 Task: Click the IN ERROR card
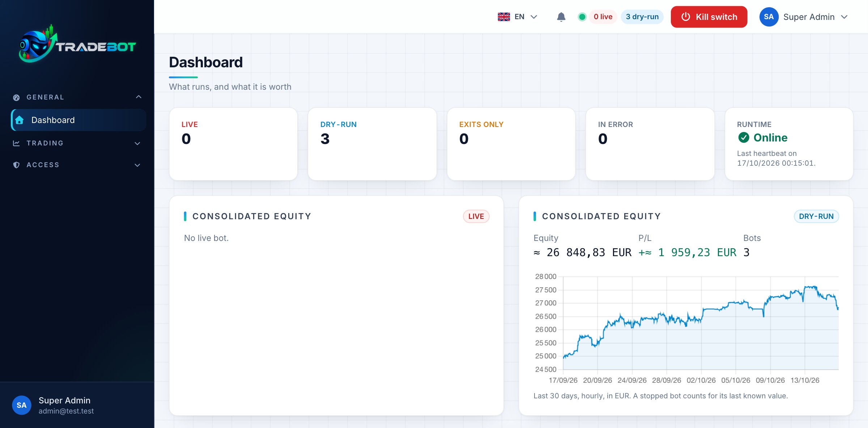click(650, 144)
